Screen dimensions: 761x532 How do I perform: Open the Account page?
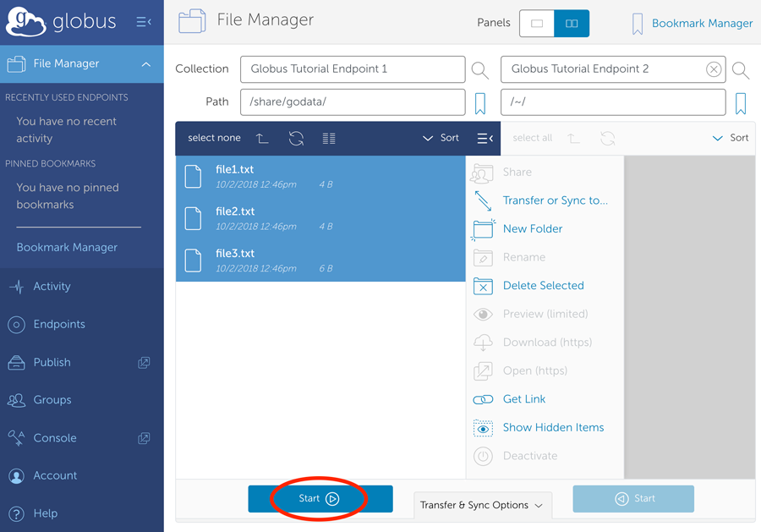pyautogui.click(x=54, y=475)
